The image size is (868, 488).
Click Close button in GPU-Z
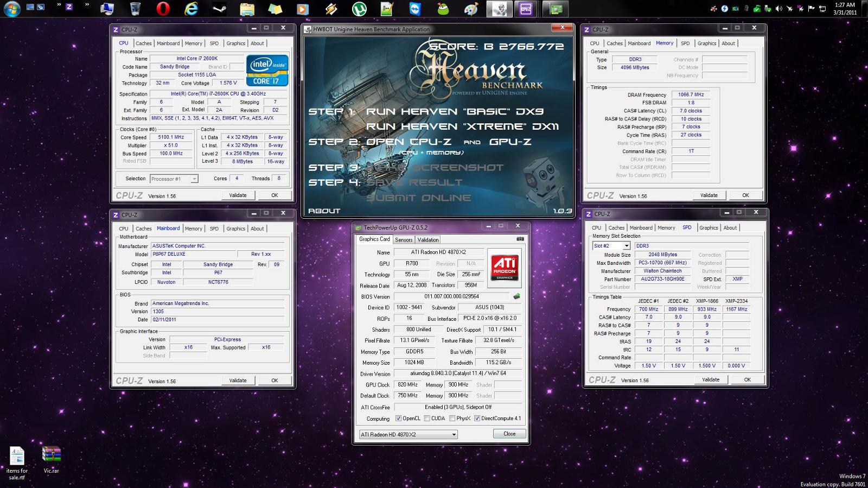click(x=509, y=434)
